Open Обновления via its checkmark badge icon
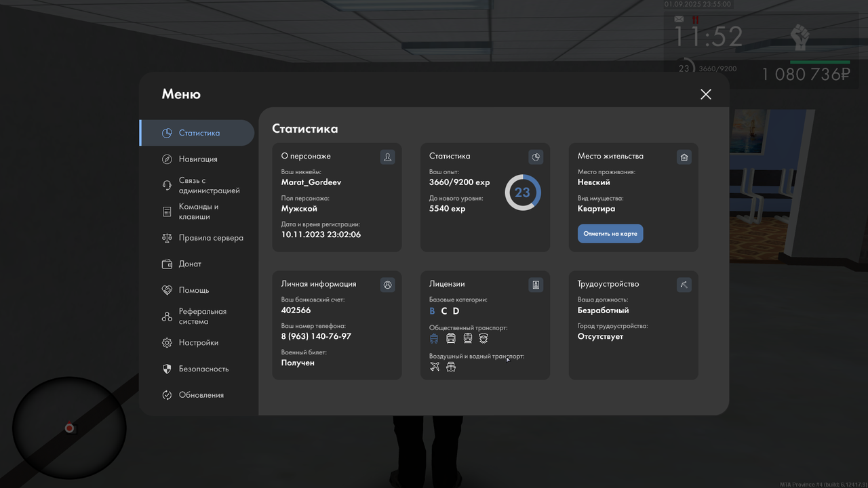The height and width of the screenshot is (488, 868). click(x=167, y=395)
